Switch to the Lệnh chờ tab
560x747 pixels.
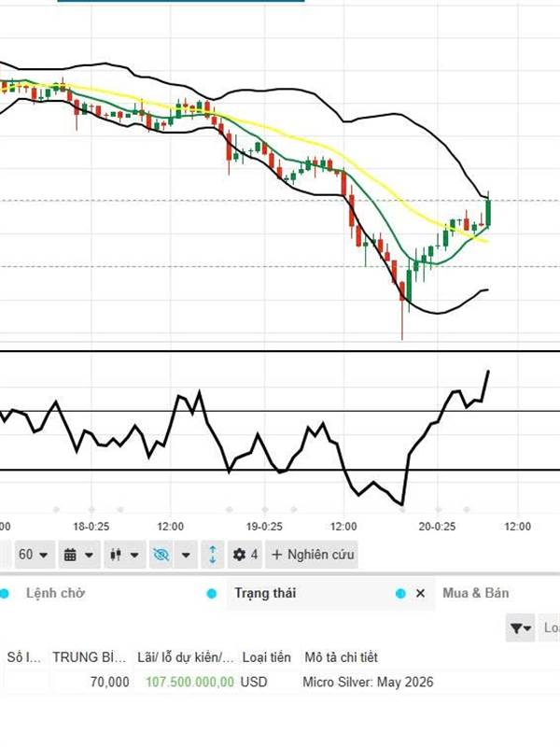click(x=55, y=593)
